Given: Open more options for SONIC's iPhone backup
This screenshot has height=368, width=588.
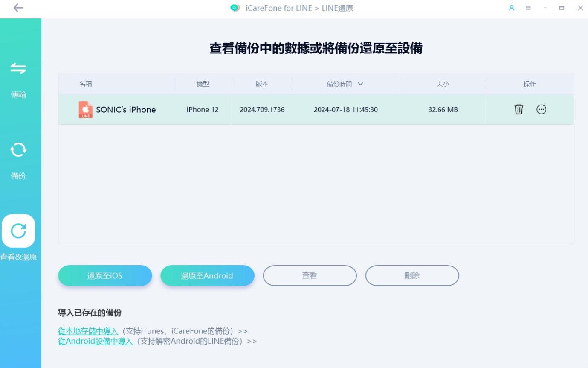Looking at the screenshot, I should (x=541, y=109).
